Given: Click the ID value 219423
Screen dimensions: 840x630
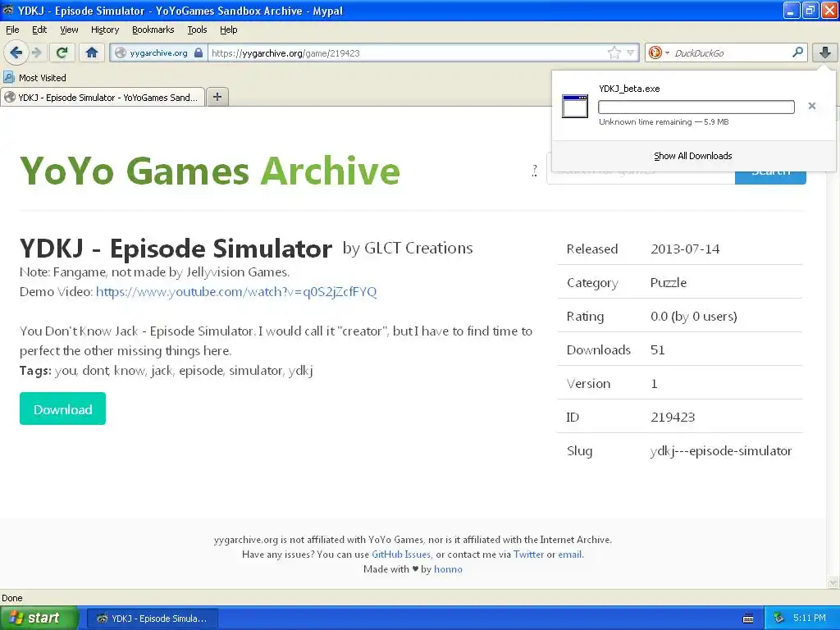Looking at the screenshot, I should pos(673,418).
